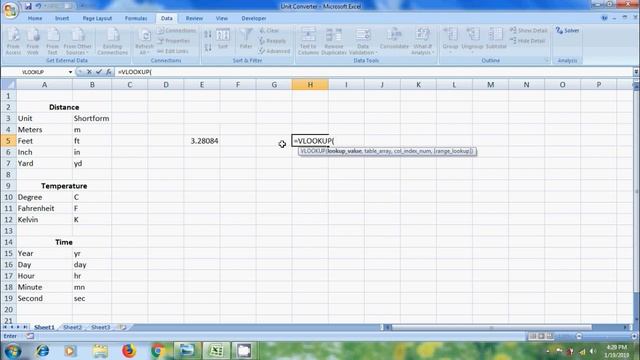Open Chrome from taskbar
The height and width of the screenshot is (360, 640).
(158, 351)
